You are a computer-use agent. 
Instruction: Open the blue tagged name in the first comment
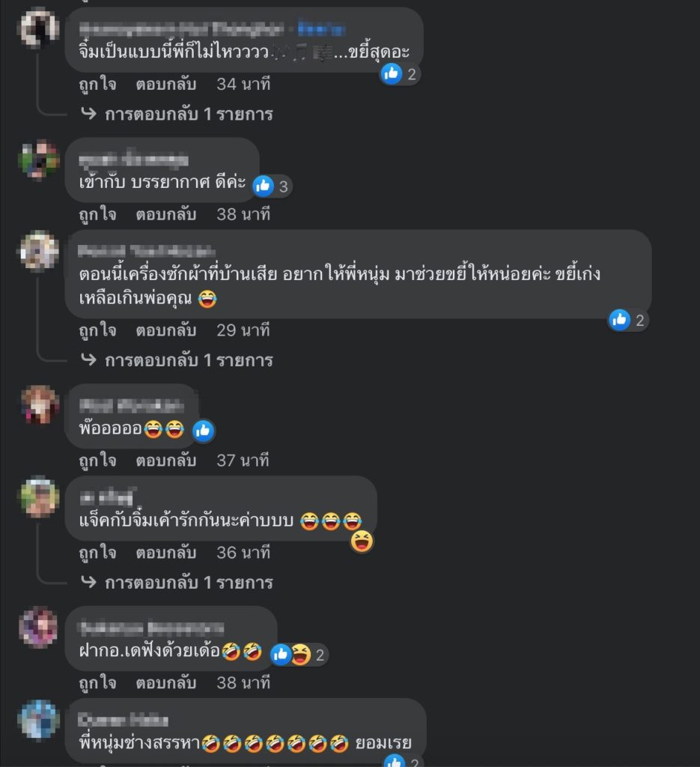click(x=322, y=29)
